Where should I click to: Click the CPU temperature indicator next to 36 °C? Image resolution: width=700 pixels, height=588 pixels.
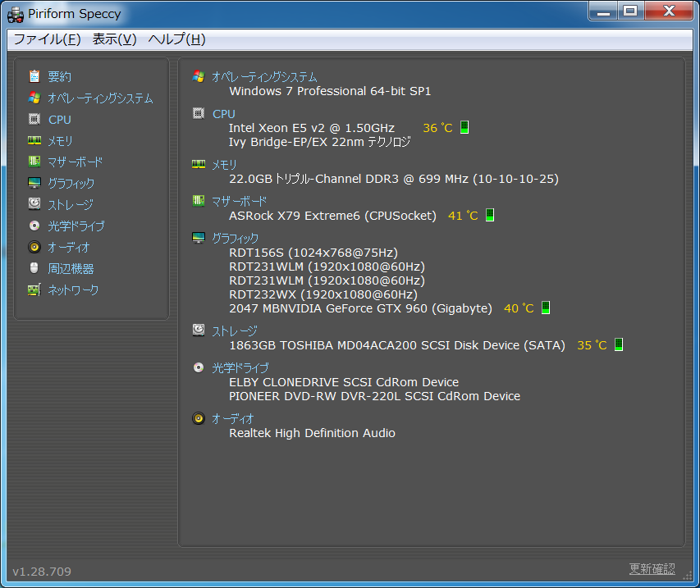pos(464,127)
